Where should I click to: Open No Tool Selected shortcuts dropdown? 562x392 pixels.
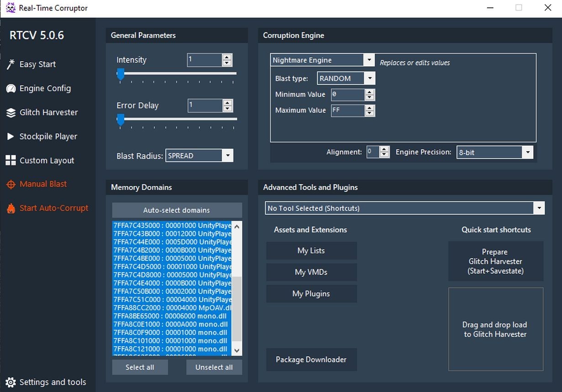[x=539, y=208]
